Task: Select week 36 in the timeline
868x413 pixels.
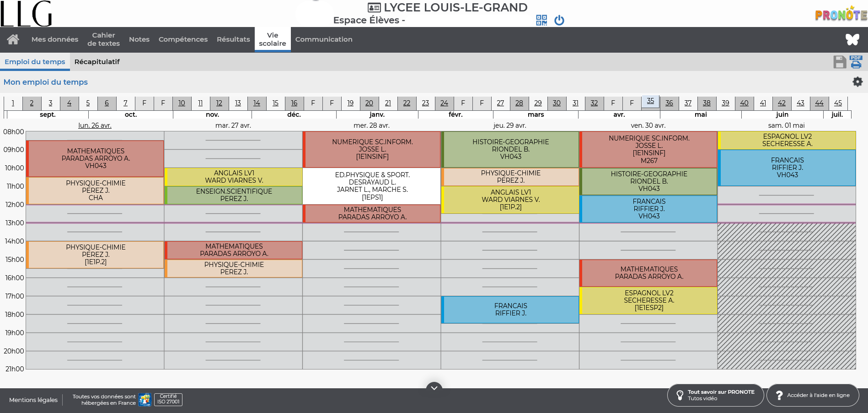Action: 669,103
